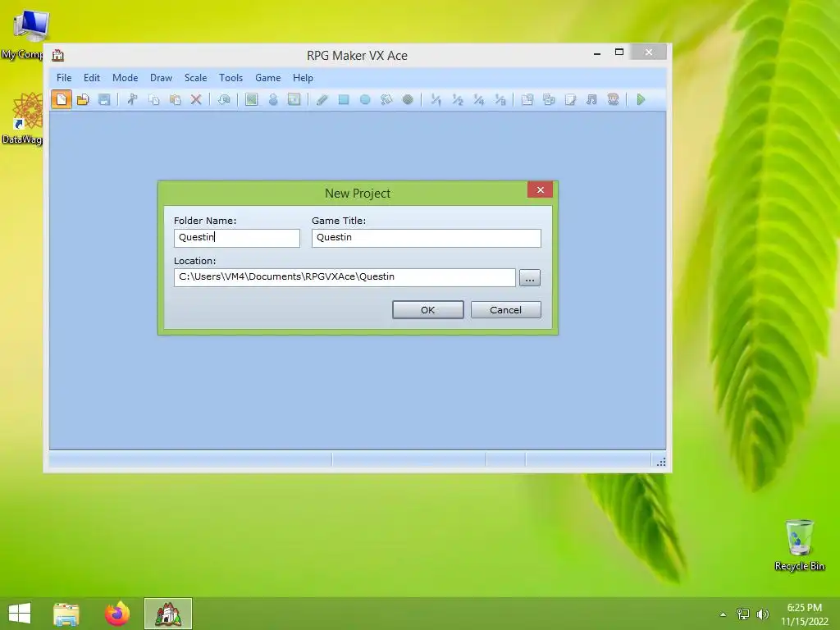
Task: Click RPG Maker title bar app icon
Action: [x=58, y=55]
